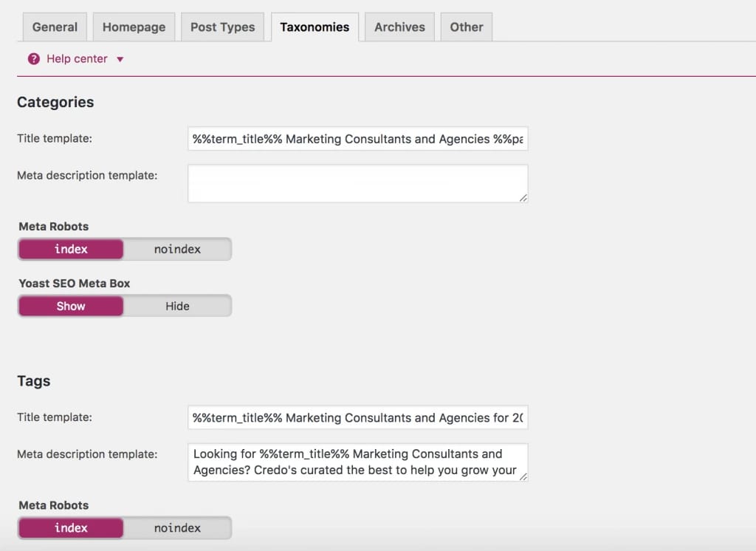756x551 pixels.
Task: Click the Categories Title template field
Action: 357,139
